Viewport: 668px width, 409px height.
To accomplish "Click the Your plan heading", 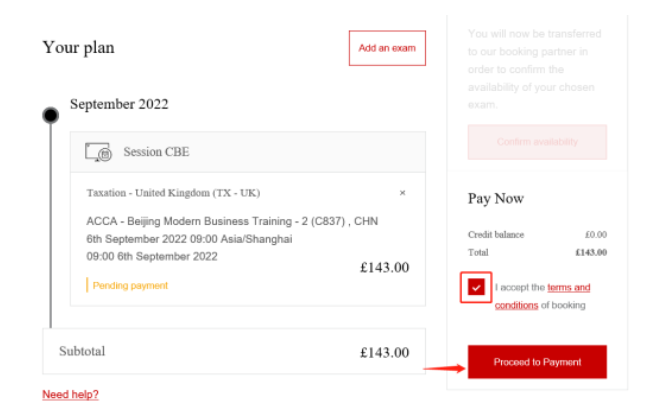I will (78, 47).
